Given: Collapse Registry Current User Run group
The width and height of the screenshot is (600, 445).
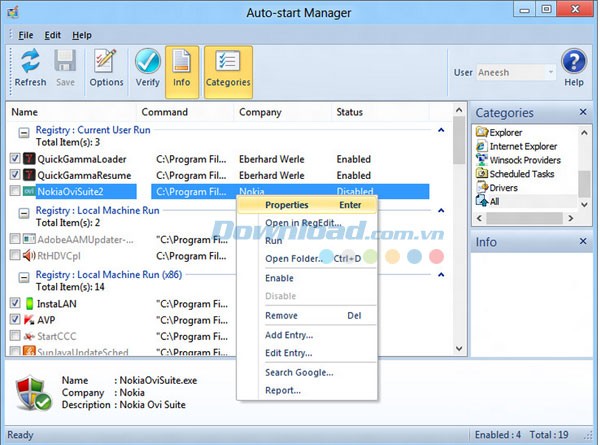Looking at the screenshot, I should [x=21, y=130].
